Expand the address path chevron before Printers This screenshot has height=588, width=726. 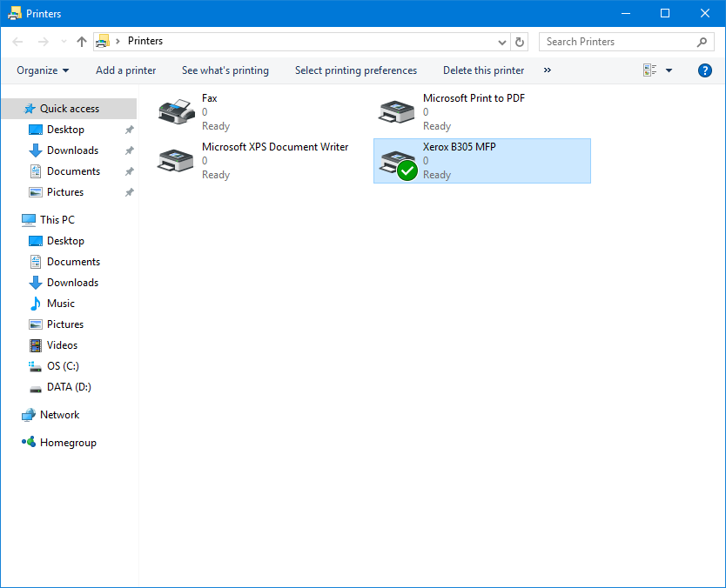pyautogui.click(x=118, y=41)
